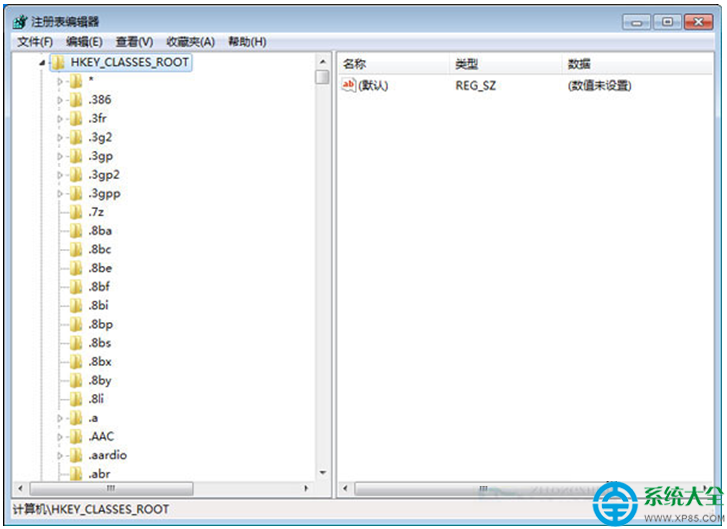Click the (数值未设置) data cell
727x529 pixels.
click(x=599, y=86)
